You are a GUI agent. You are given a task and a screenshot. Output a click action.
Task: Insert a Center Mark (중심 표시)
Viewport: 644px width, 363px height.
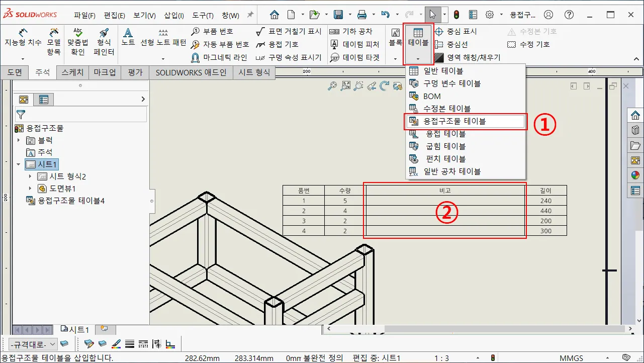[455, 31]
